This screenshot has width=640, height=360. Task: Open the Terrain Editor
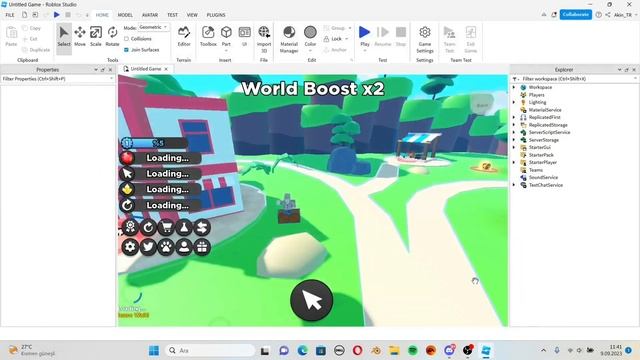184,36
